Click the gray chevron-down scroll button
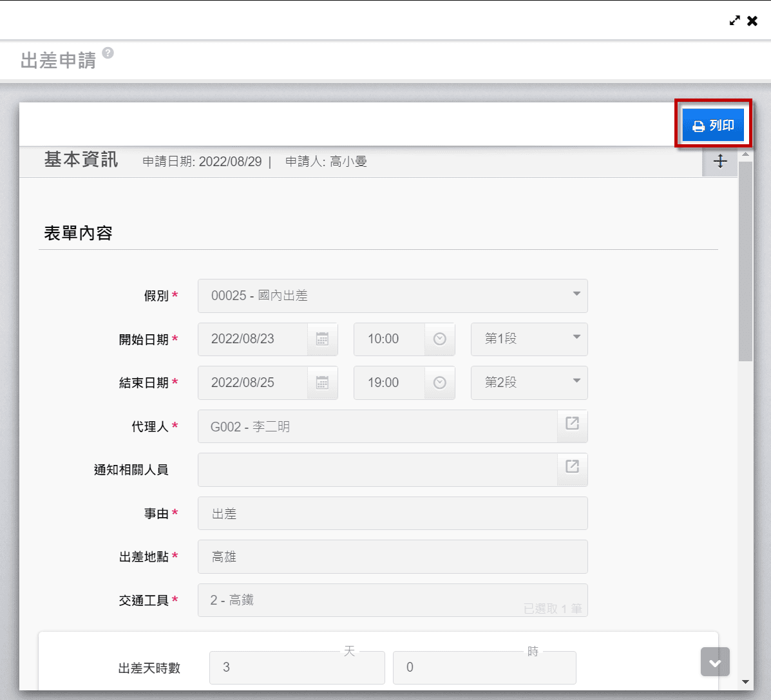This screenshot has height=700, width=771. point(715,662)
